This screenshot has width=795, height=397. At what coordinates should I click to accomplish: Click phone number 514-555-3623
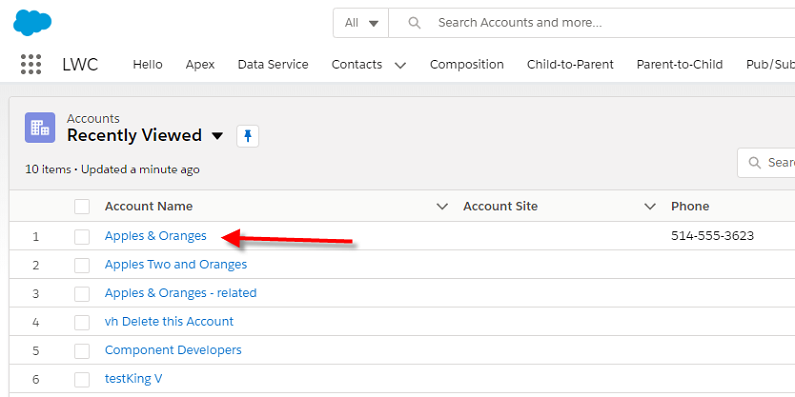(712, 236)
